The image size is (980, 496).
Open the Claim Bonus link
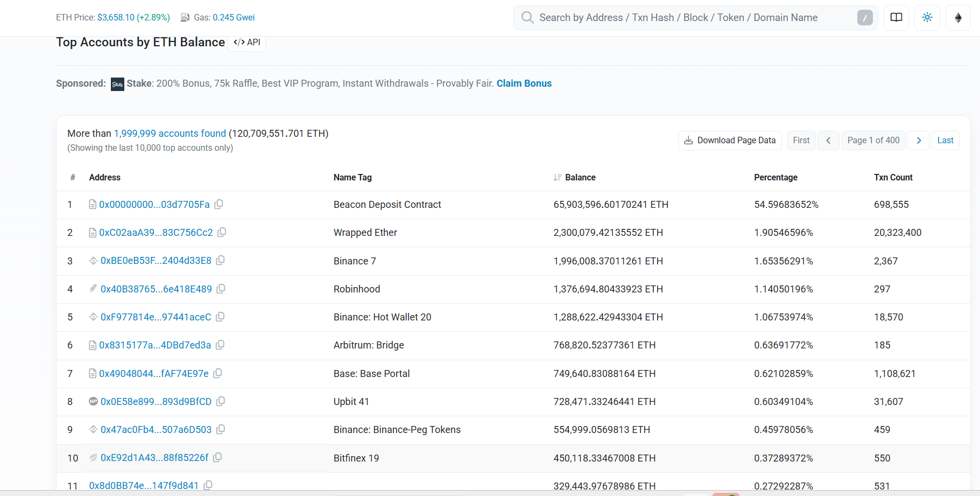524,83
